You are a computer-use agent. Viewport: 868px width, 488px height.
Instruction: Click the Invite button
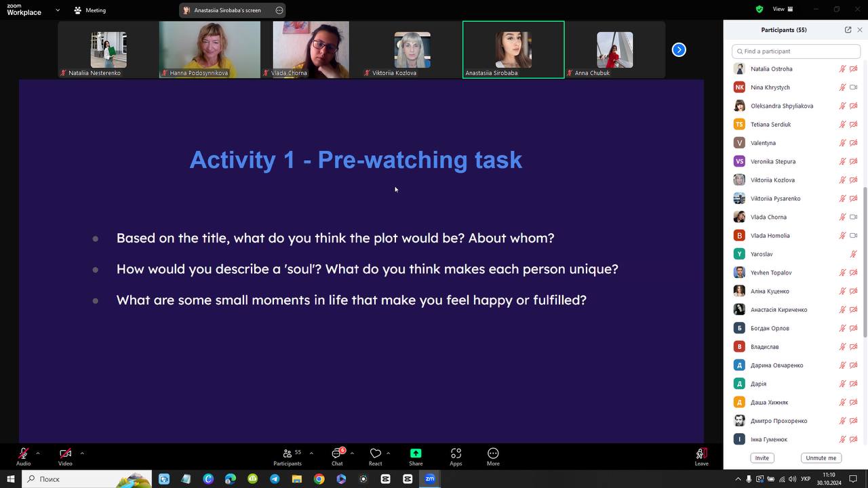[762, 458]
